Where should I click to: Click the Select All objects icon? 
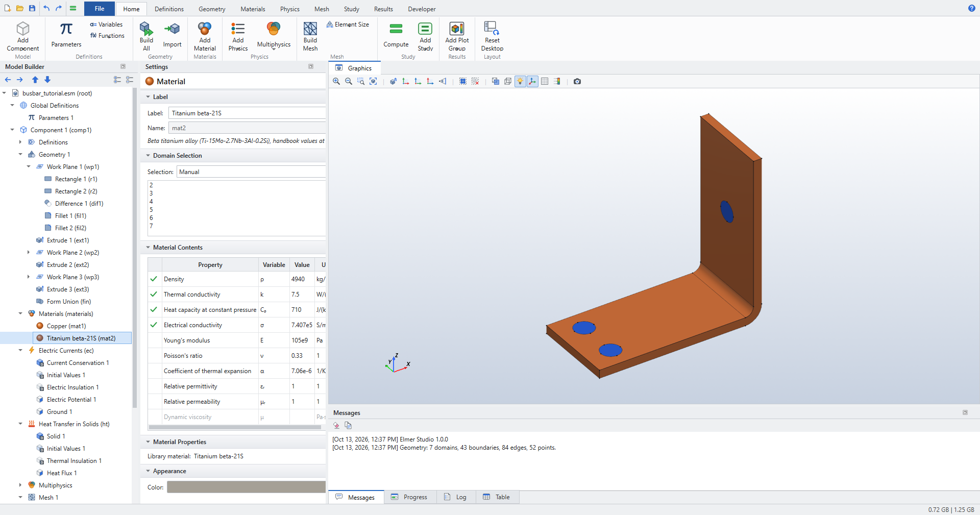463,81
